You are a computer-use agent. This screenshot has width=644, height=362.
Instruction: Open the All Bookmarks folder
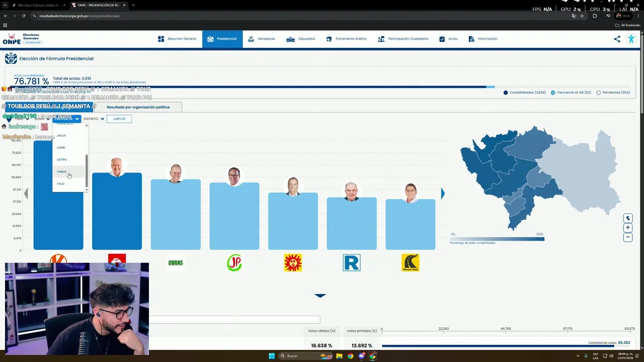pyautogui.click(x=628, y=25)
